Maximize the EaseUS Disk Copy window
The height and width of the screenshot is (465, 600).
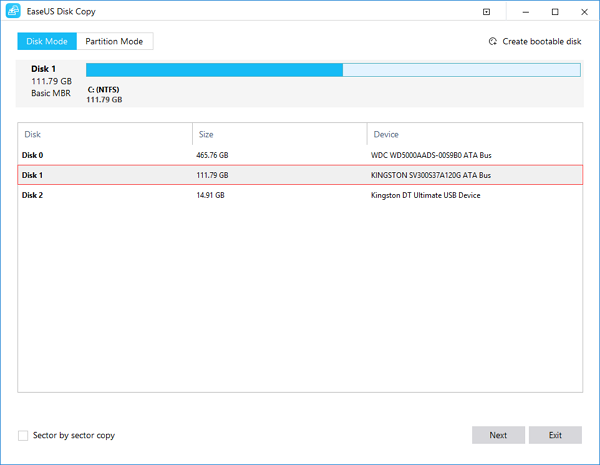click(x=555, y=12)
